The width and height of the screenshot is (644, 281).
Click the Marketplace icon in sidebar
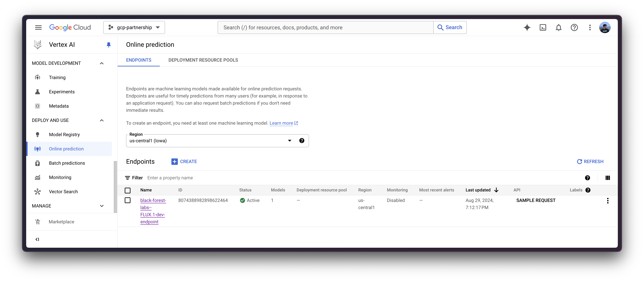pos(37,222)
